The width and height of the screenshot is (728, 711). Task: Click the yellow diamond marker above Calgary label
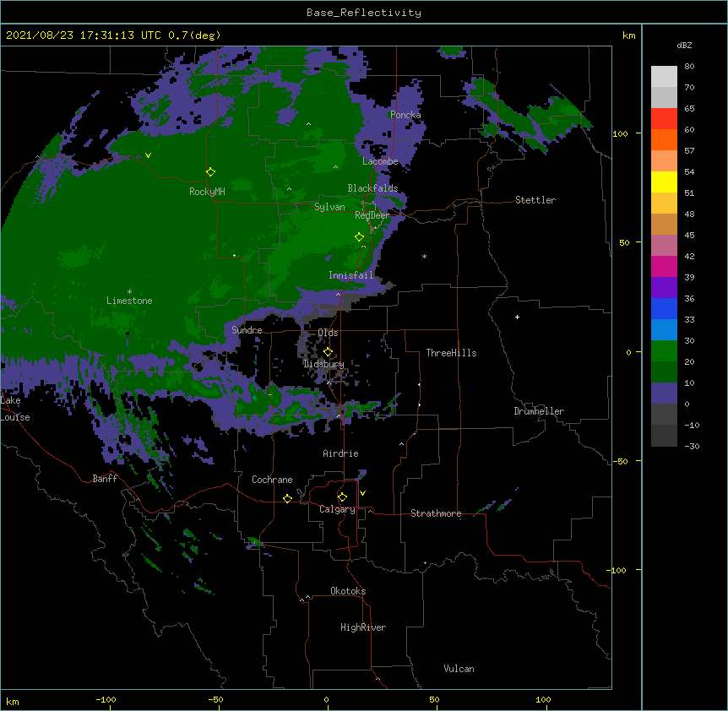coord(342,497)
